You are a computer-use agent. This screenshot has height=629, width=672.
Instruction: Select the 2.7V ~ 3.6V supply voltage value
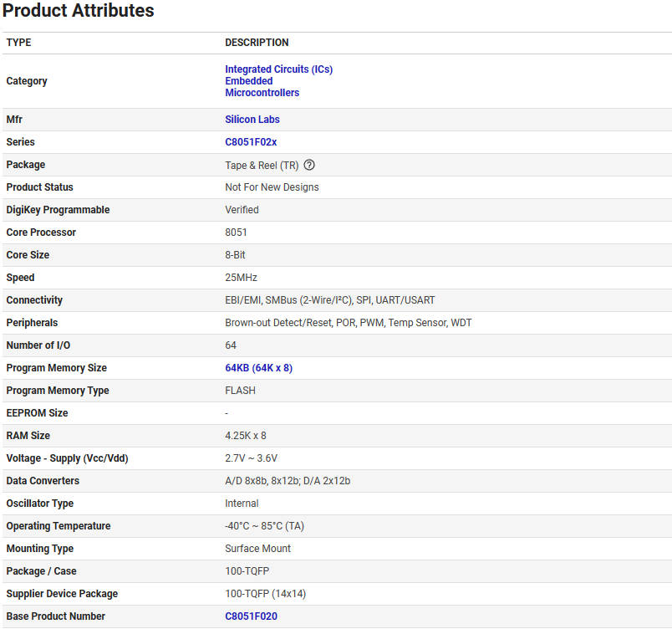pos(251,458)
